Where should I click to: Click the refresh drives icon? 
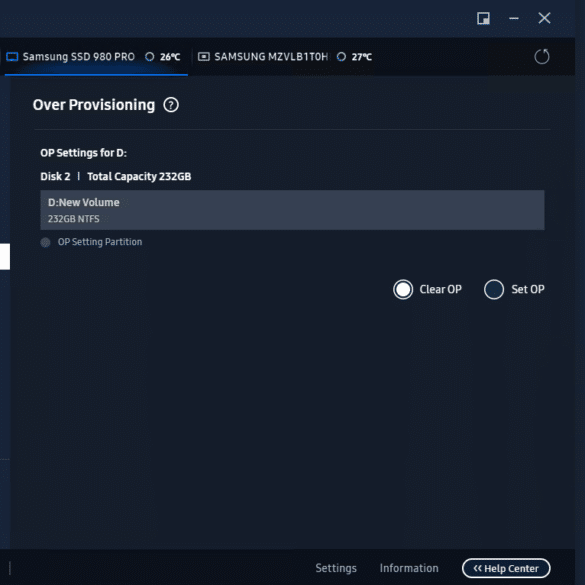(x=541, y=57)
